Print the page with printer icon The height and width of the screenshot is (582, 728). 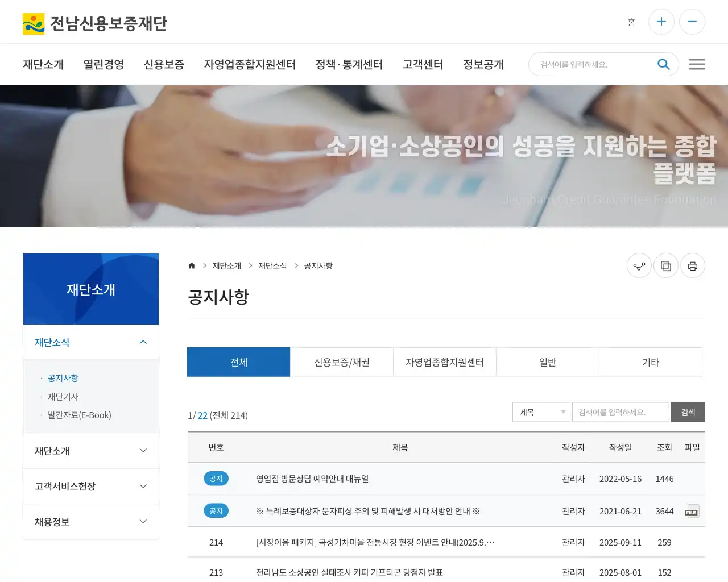click(x=693, y=265)
